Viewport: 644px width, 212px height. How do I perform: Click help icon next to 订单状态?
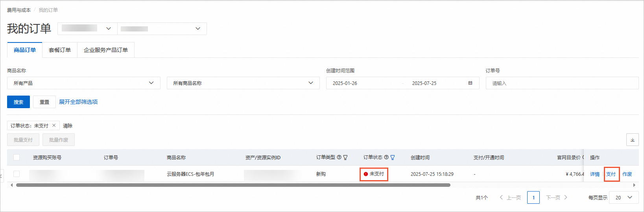click(x=386, y=157)
